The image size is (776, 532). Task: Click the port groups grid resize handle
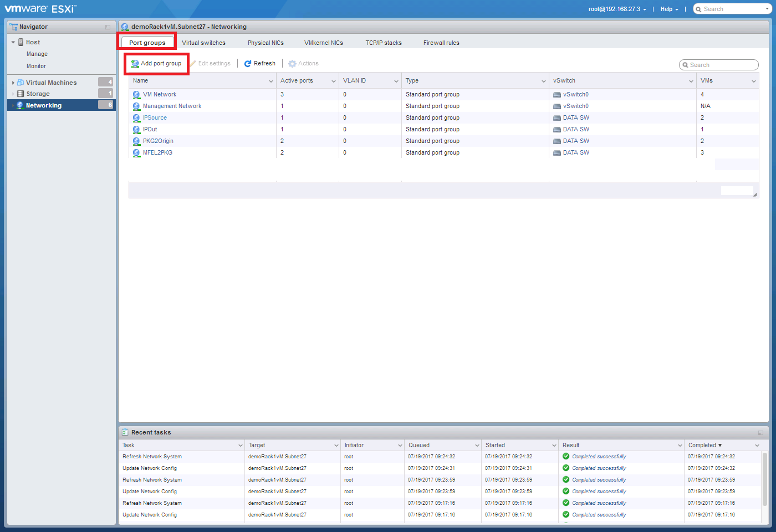tap(755, 195)
